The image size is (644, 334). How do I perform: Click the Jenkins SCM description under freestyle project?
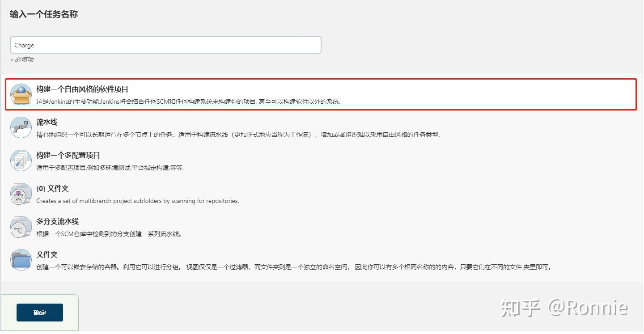(x=187, y=101)
